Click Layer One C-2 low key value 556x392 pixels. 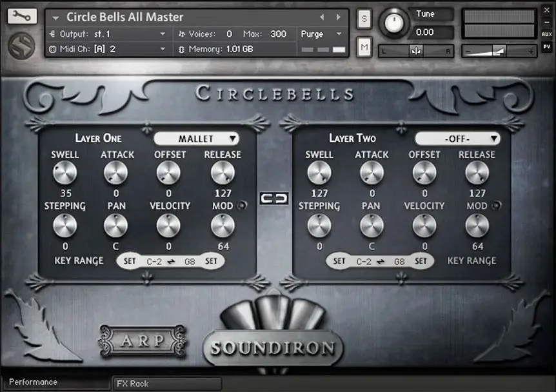pos(154,262)
